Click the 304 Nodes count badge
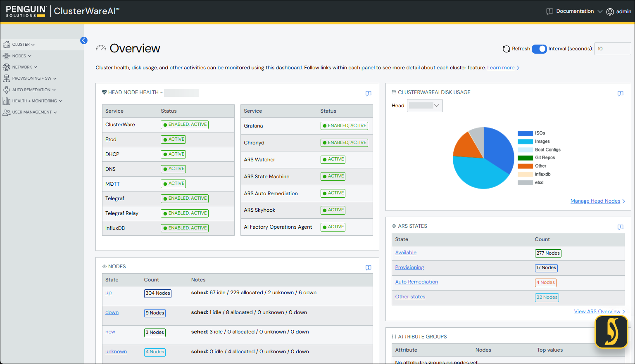 click(x=158, y=293)
